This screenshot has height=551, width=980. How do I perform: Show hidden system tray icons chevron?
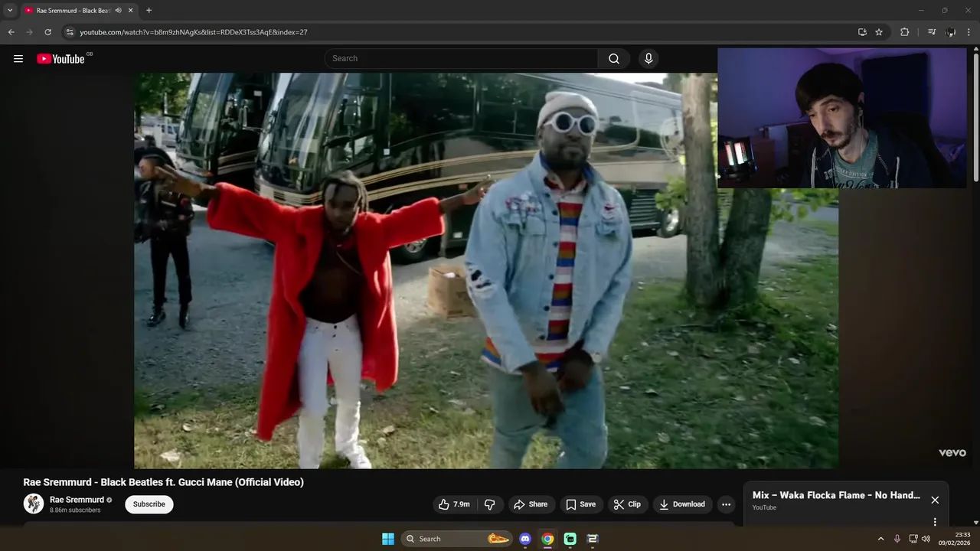coord(880,539)
